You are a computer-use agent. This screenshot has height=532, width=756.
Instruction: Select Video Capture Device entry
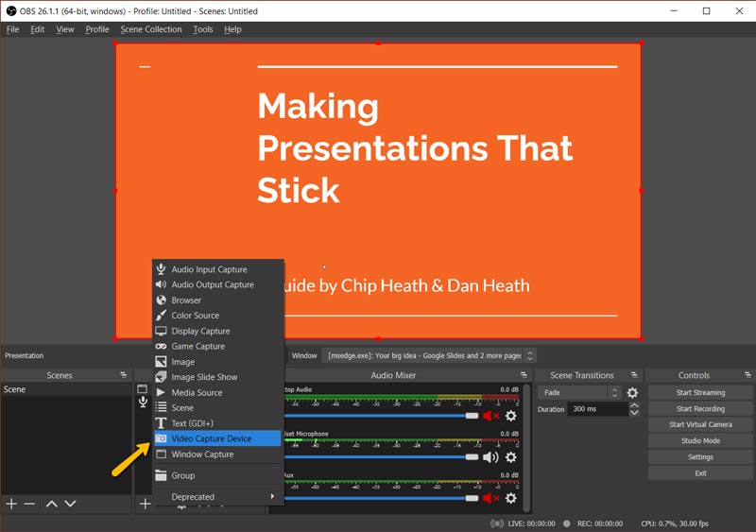(x=217, y=438)
